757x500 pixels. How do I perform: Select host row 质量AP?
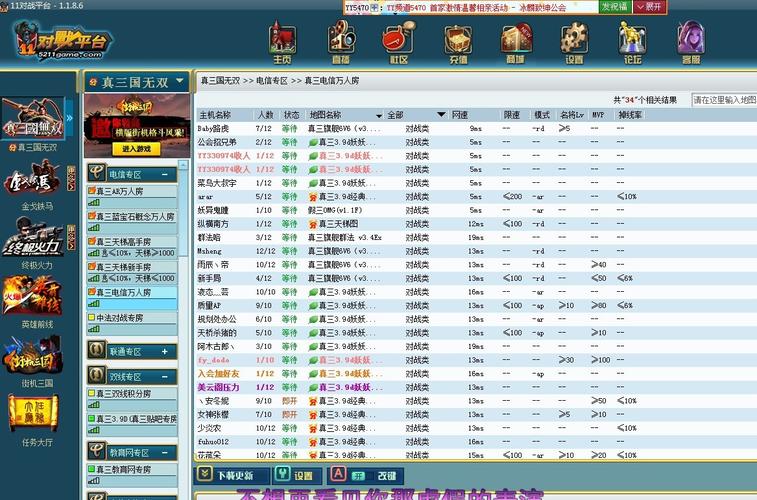coord(476,306)
